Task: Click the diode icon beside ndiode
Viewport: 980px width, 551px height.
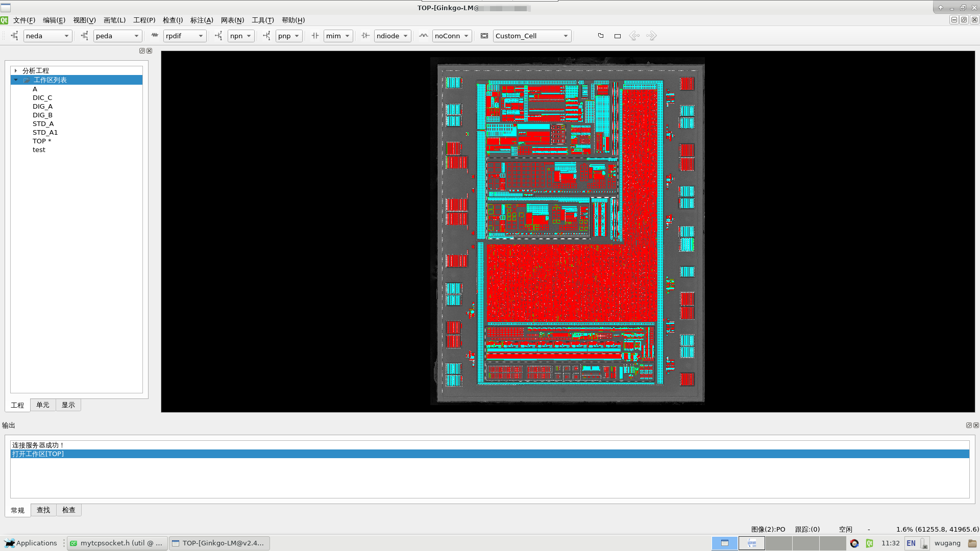Action: point(365,36)
